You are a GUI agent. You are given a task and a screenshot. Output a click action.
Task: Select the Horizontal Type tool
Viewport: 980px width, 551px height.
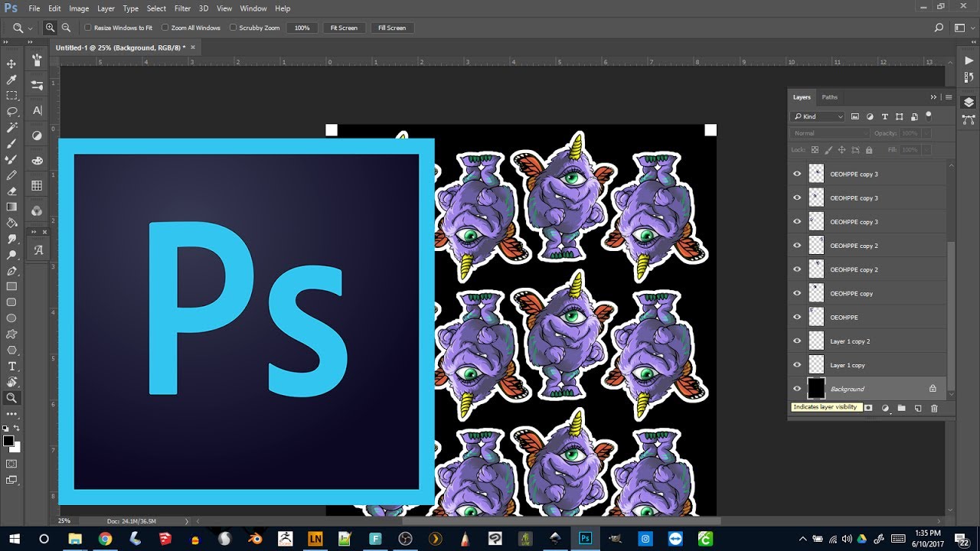click(x=11, y=367)
